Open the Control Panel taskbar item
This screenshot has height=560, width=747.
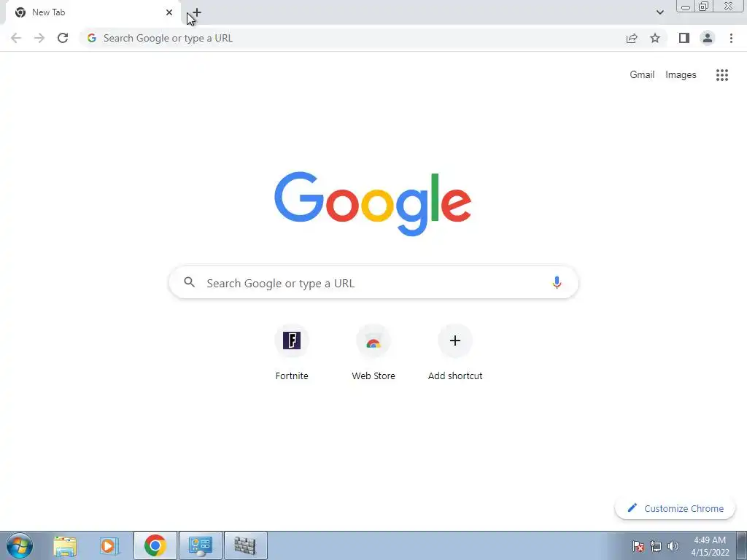200,545
